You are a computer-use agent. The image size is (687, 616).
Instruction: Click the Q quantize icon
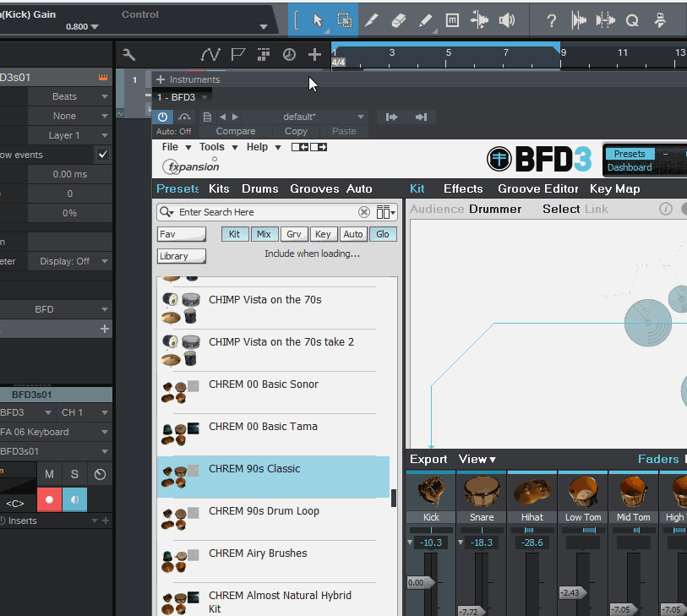[632, 20]
